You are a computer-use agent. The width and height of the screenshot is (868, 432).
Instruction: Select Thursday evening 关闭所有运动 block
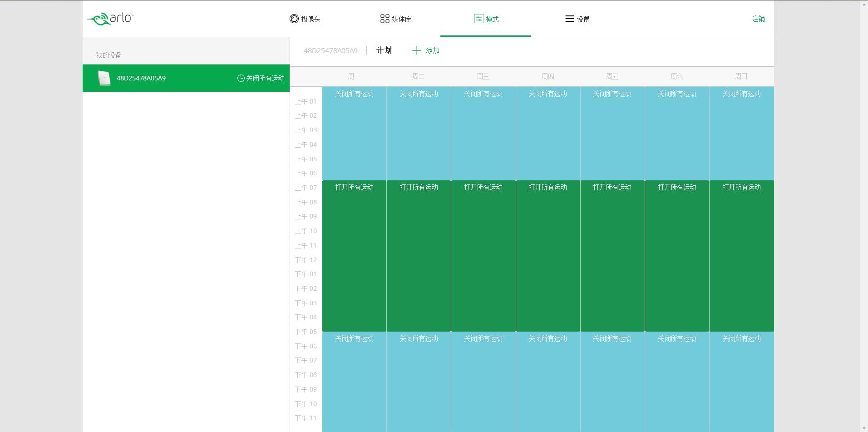click(548, 382)
